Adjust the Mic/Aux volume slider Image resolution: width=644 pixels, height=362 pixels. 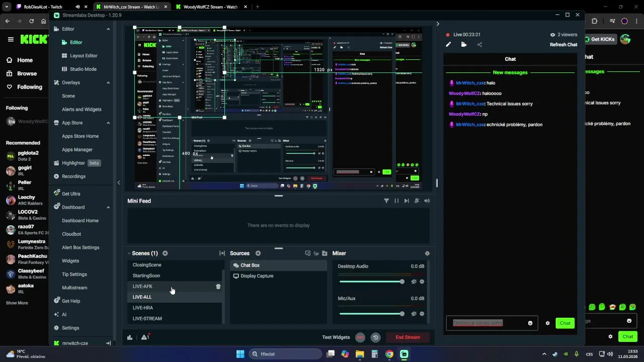(x=372, y=314)
